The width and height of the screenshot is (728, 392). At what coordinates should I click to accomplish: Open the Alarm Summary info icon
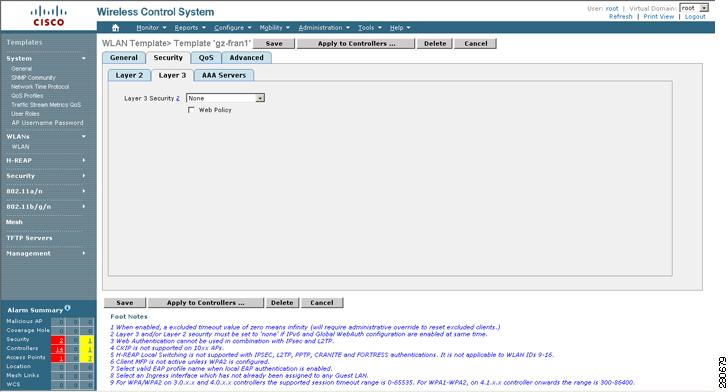68,307
